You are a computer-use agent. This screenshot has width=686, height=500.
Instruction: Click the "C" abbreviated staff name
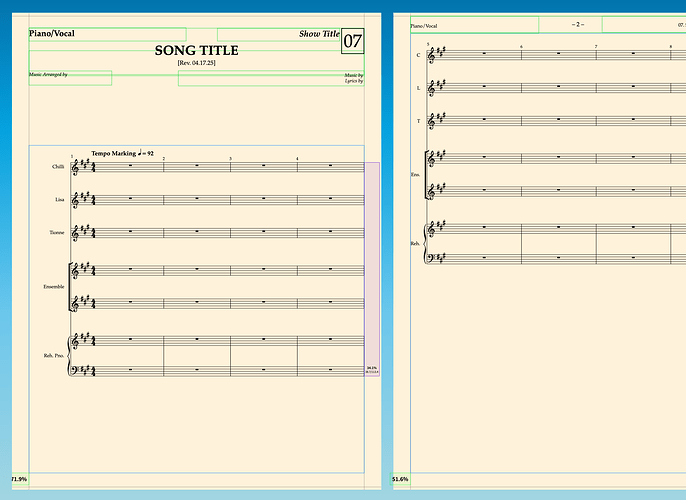click(418, 55)
